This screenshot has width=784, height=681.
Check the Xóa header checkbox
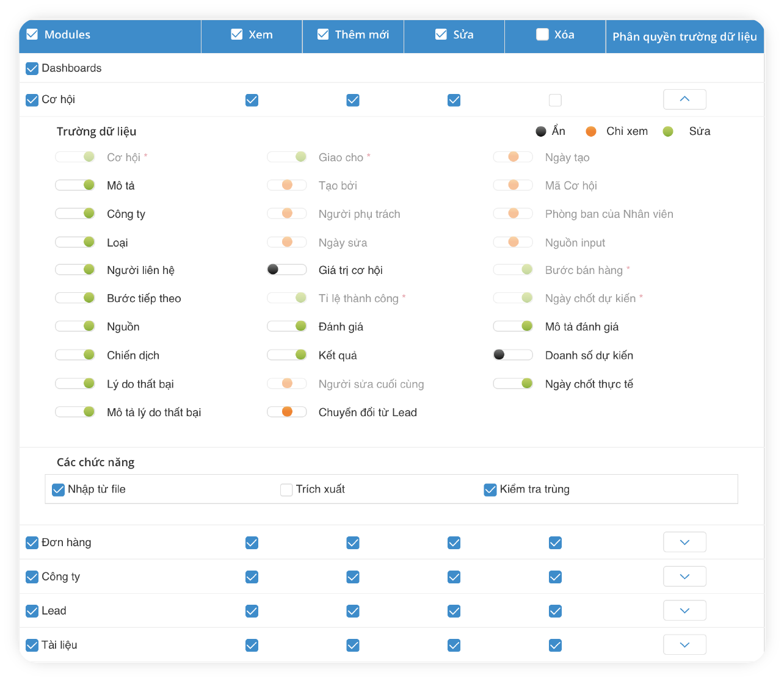click(x=542, y=35)
